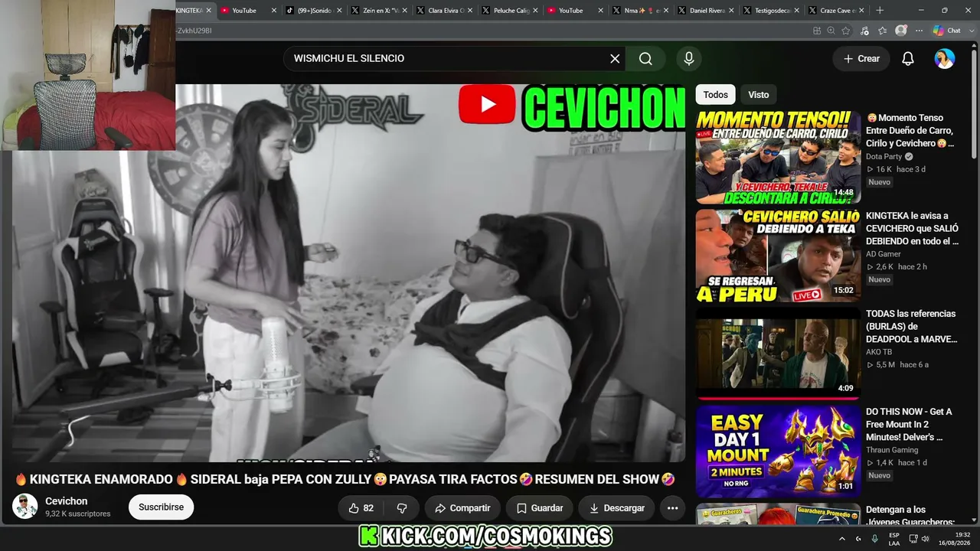Save video with the Guardar button

(x=540, y=508)
